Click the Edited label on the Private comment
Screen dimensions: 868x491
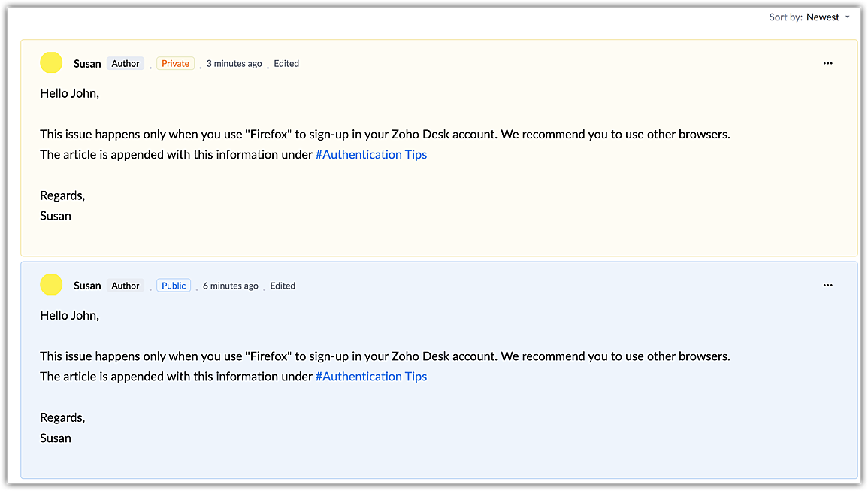(x=286, y=64)
